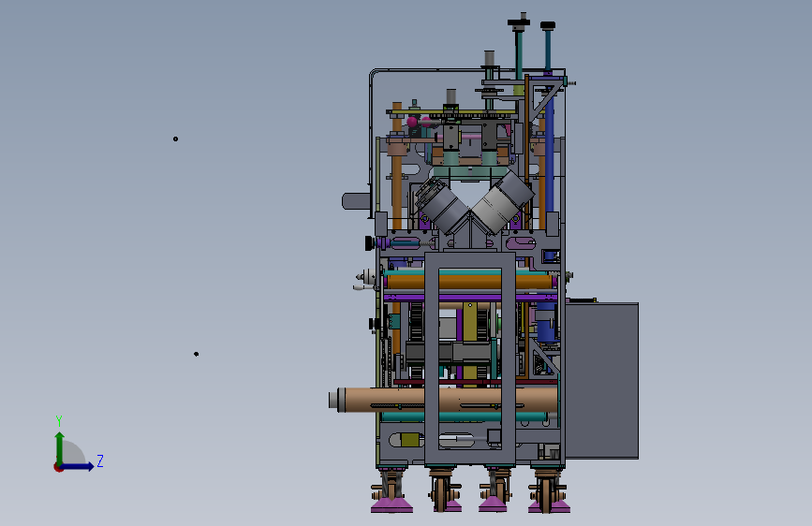Select the magenta ball knob near the top
812x526 pixels.
(x=412, y=123)
